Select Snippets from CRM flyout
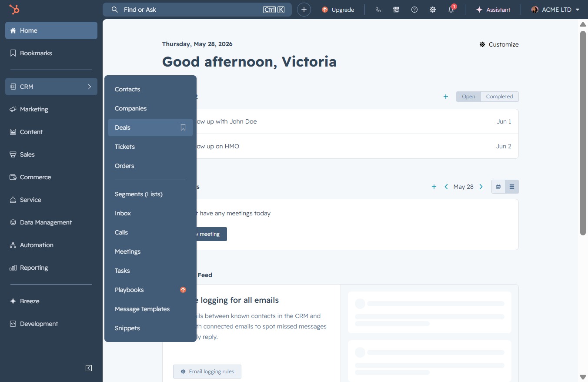 [x=150, y=328]
